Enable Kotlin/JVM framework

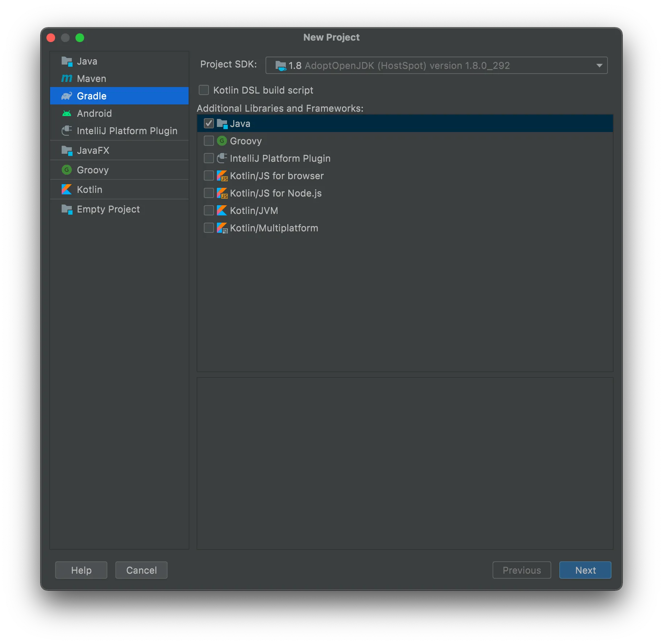coord(209,210)
